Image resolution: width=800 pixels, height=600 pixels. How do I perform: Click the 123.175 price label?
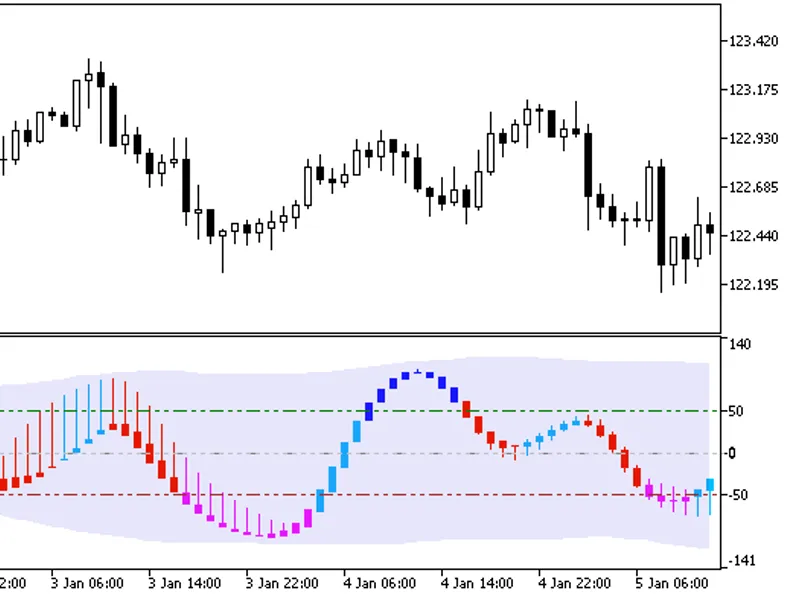(754, 90)
